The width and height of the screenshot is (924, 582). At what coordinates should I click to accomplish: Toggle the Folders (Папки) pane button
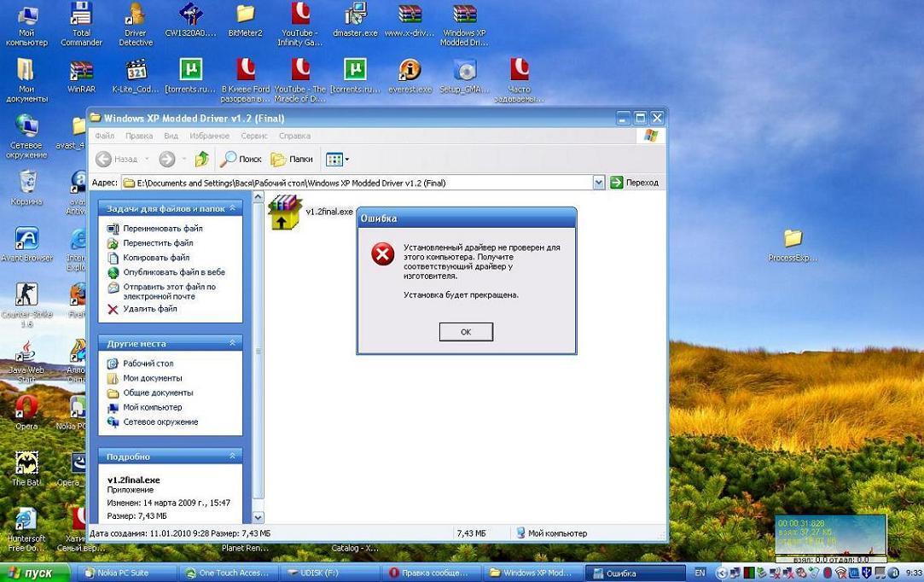pyautogui.click(x=292, y=159)
